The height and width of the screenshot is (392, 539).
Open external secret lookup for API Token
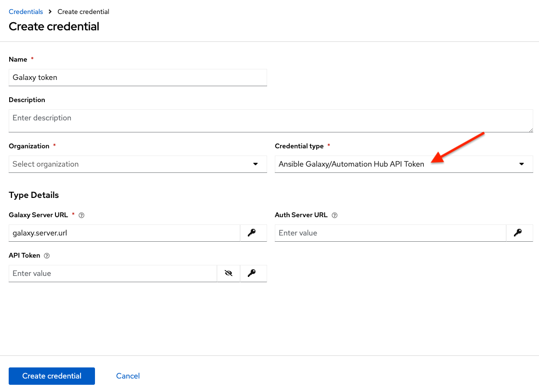[253, 273]
